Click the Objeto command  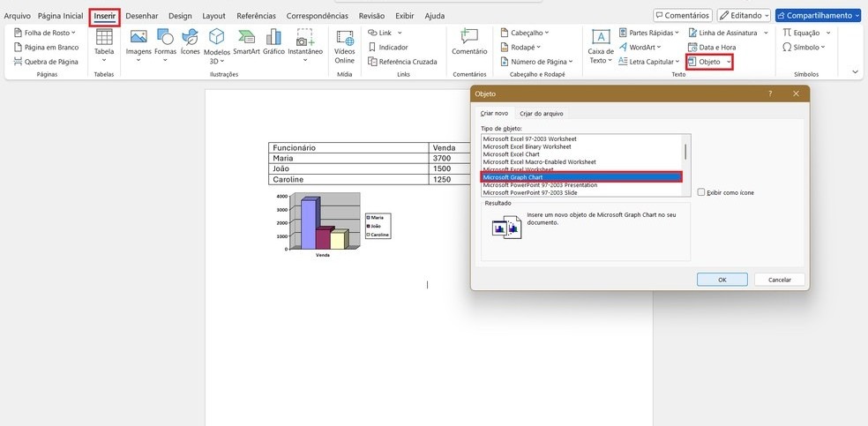(x=704, y=62)
